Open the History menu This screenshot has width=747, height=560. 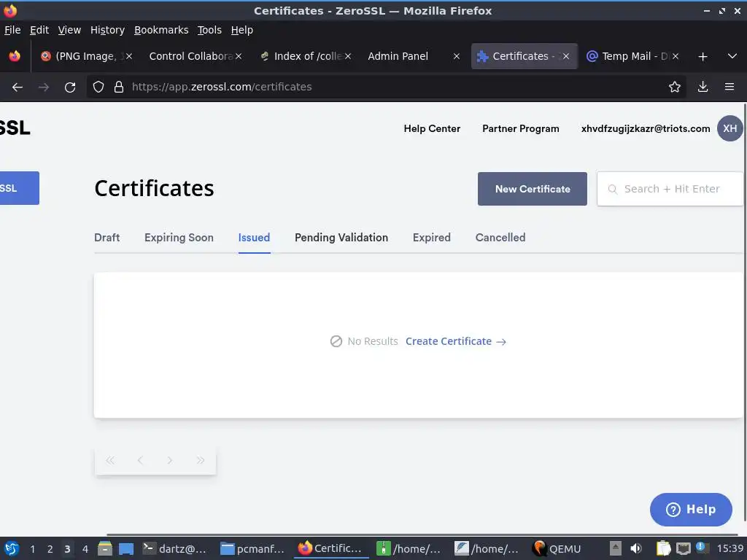[107, 30]
